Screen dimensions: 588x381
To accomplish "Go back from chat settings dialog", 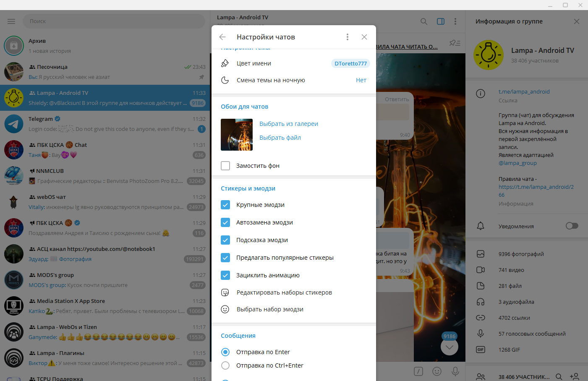I will 222,37.
